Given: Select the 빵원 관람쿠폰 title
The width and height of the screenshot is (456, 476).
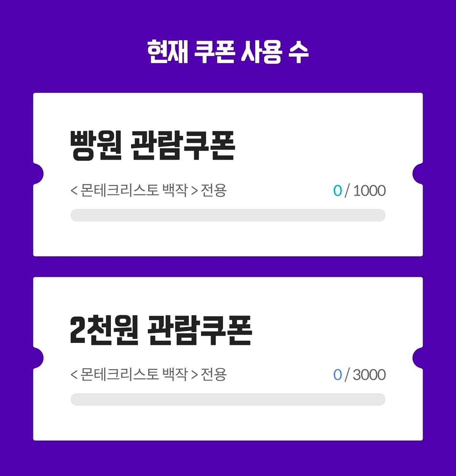Looking at the screenshot, I should click(x=153, y=145).
